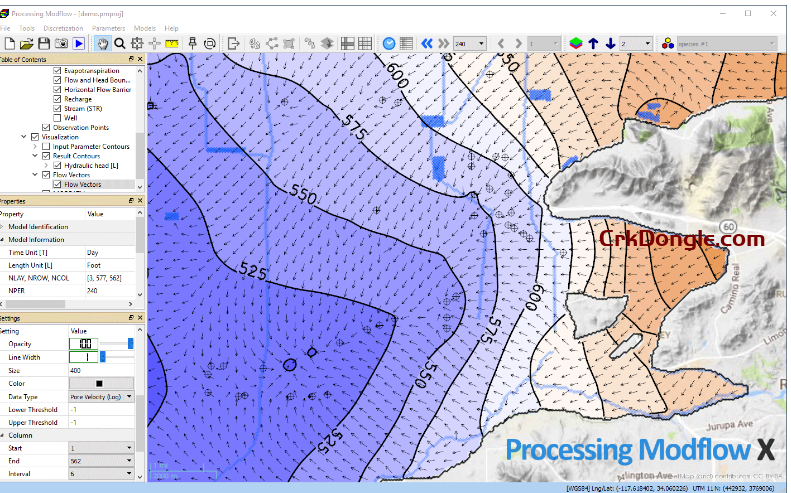791x493 pixels.
Task: Go to next time step with right chevron
Action: coord(518,44)
